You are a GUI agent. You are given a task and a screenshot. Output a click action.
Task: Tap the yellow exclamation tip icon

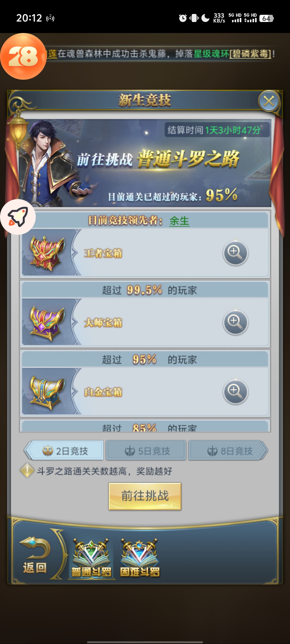coord(27,470)
